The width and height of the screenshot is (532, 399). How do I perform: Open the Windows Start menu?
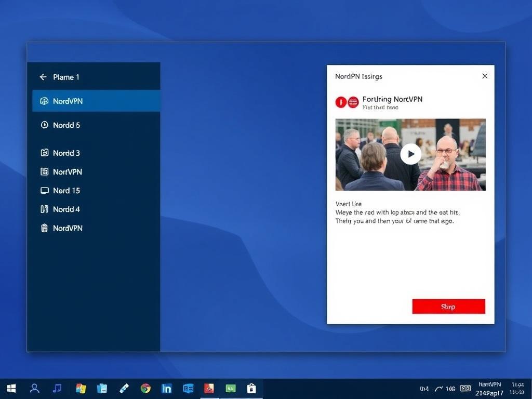click(x=11, y=389)
